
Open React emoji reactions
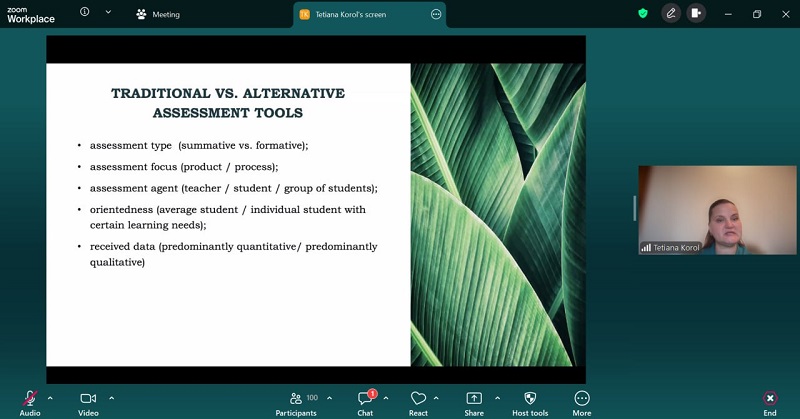418,399
